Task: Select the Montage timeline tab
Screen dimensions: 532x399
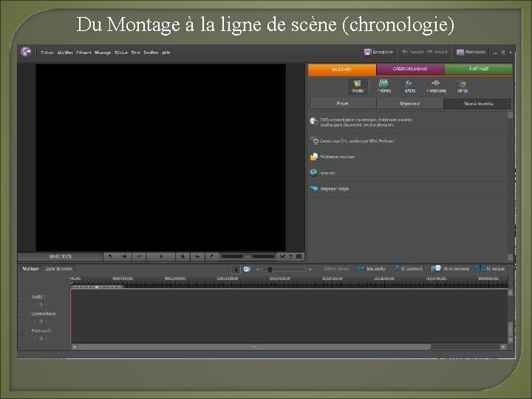Action: click(30, 269)
